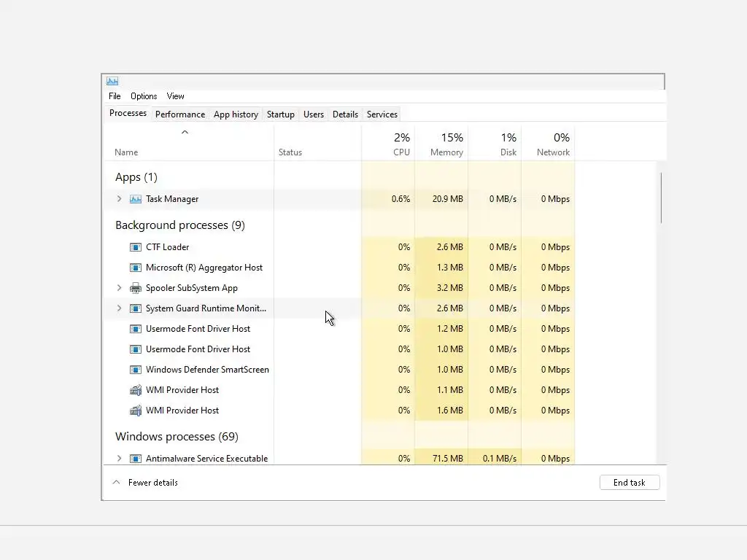Expand the Spooler SubSystem App row
This screenshot has width=747, height=560.
(x=119, y=288)
